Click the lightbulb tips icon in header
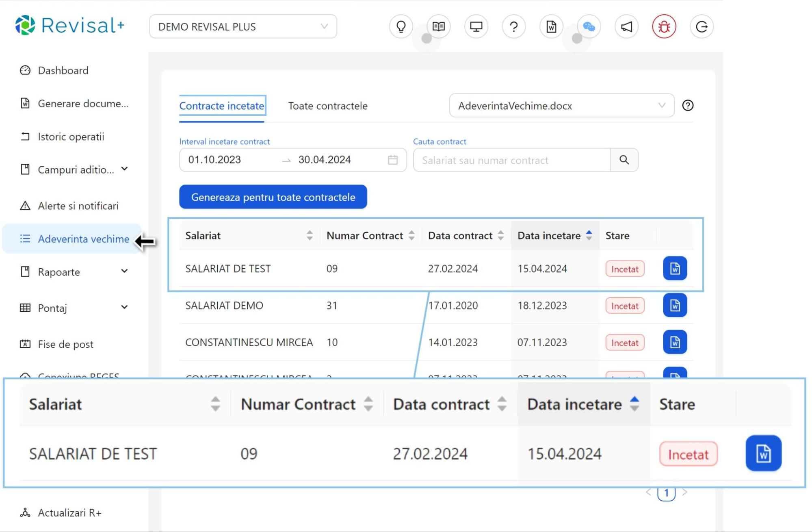The image size is (812, 532). (x=401, y=27)
